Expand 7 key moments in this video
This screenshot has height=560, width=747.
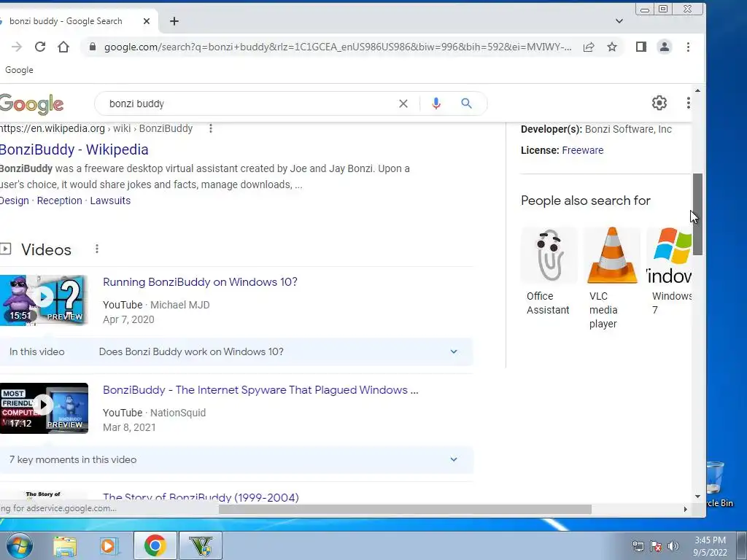pyautogui.click(x=236, y=459)
